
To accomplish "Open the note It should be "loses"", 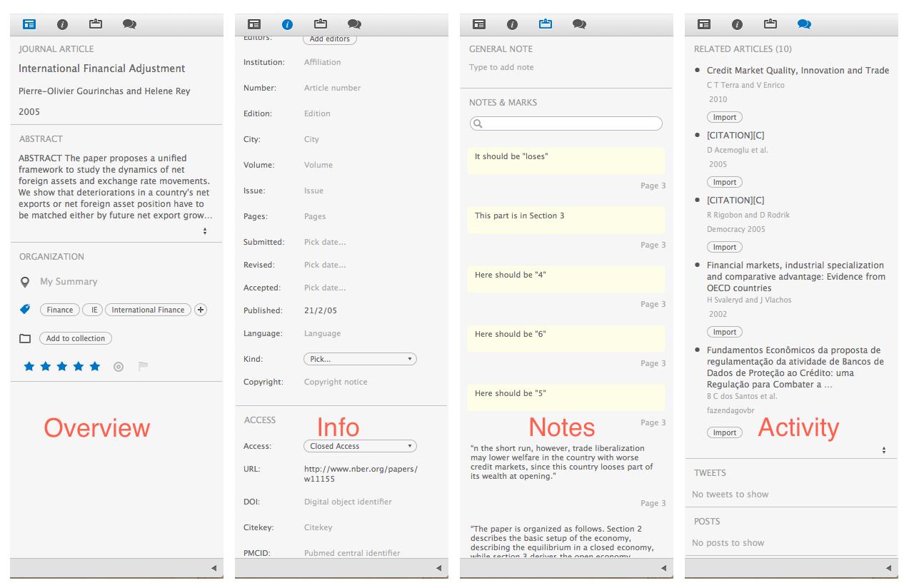I will [566, 161].
